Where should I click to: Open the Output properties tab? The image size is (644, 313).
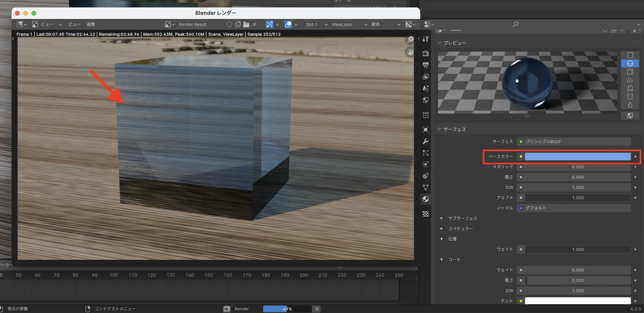tap(426, 65)
